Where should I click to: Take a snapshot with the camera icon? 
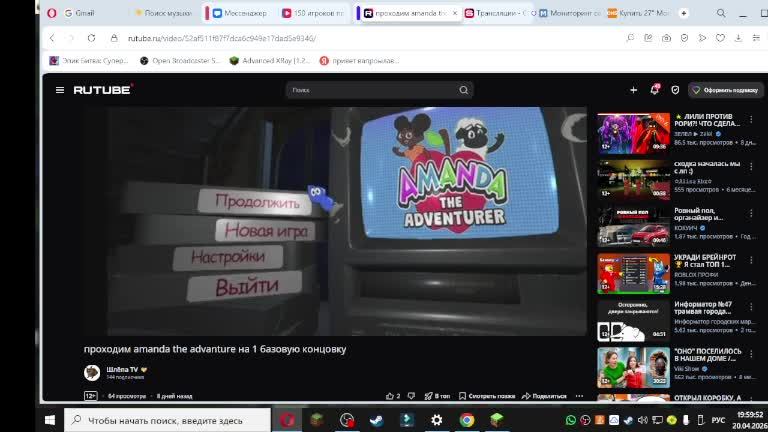[666, 38]
